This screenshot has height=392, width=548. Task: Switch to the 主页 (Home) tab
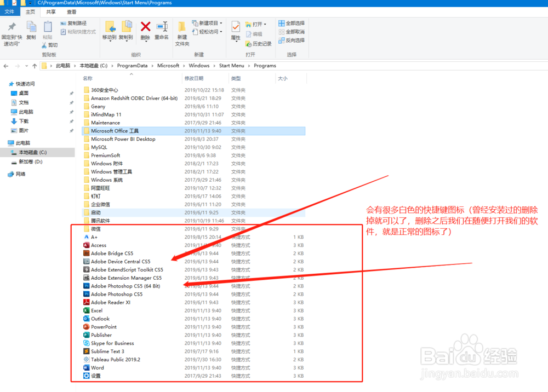click(30, 12)
